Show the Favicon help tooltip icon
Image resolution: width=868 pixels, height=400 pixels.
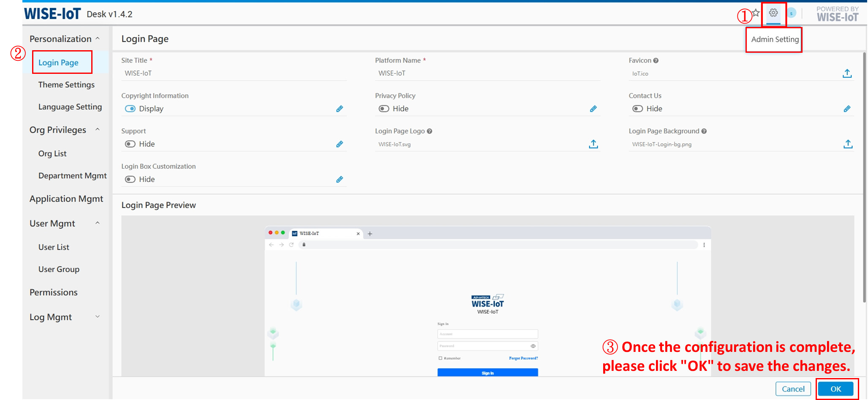point(656,61)
